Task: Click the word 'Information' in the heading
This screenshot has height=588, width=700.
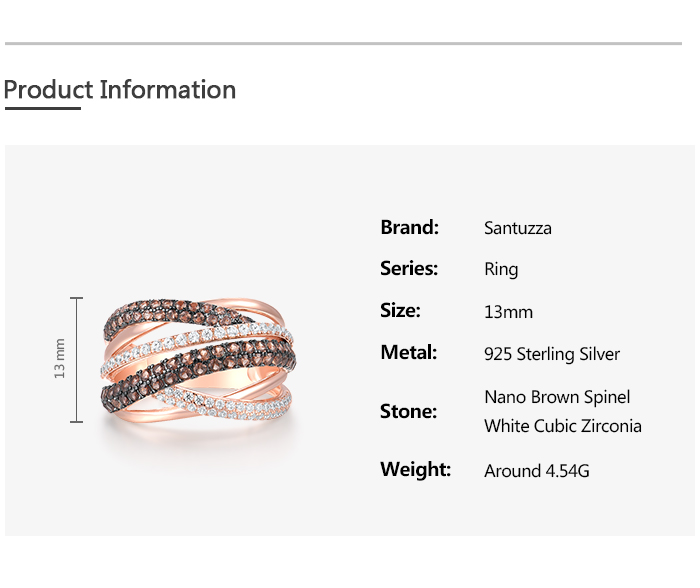Action: [x=168, y=90]
